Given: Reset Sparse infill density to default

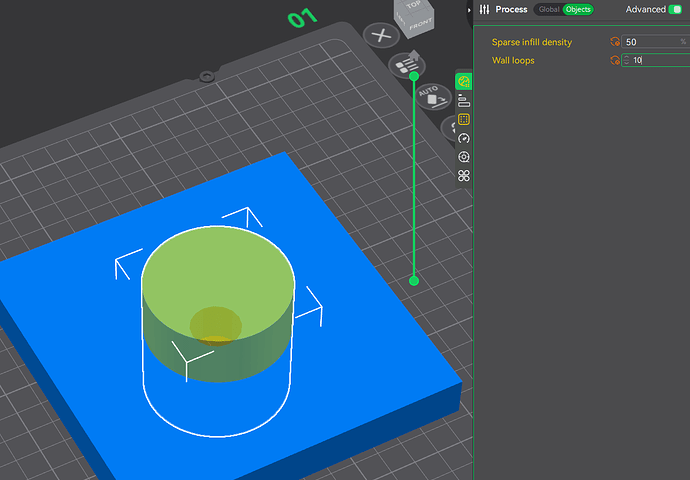Looking at the screenshot, I should [615, 42].
